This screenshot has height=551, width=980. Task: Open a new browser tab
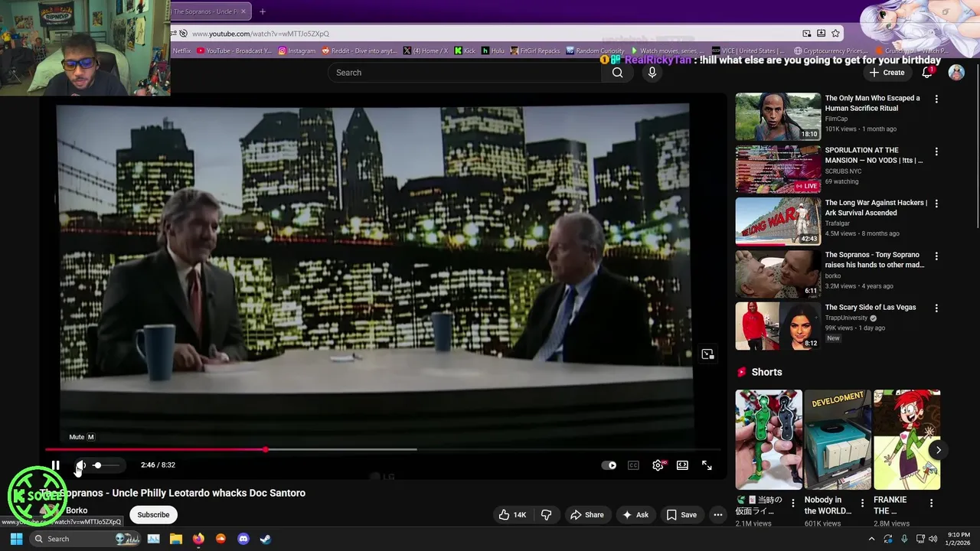[x=262, y=11]
